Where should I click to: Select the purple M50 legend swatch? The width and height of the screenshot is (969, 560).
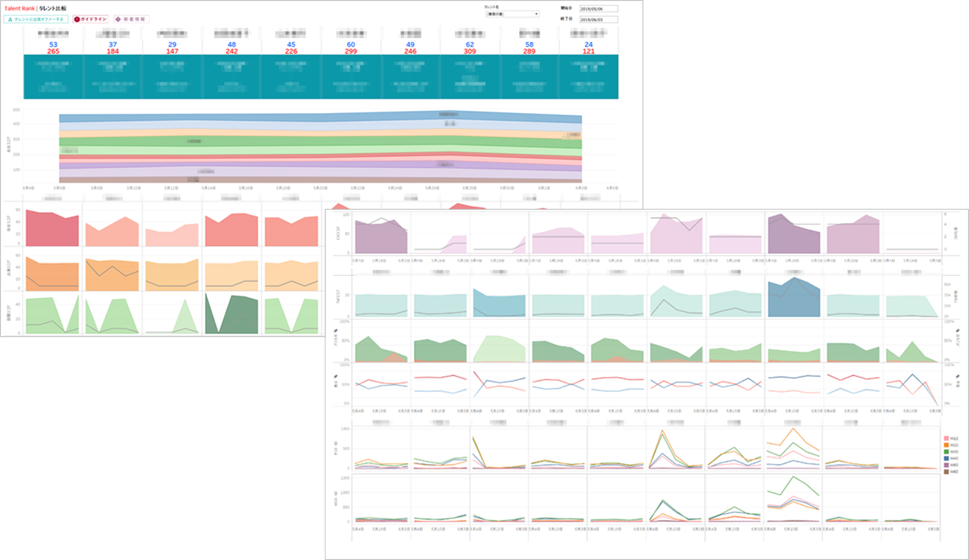945,465
